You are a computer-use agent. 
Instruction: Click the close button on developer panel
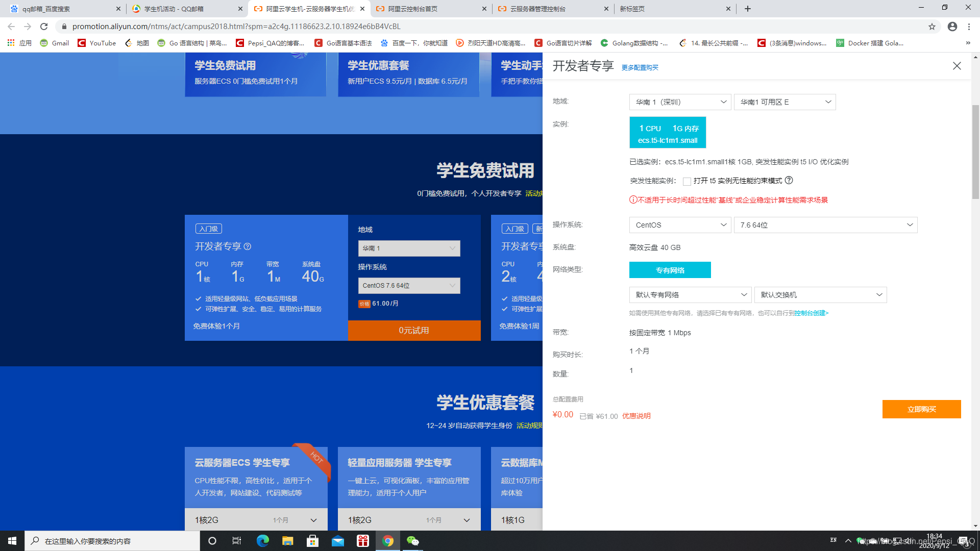click(x=957, y=66)
